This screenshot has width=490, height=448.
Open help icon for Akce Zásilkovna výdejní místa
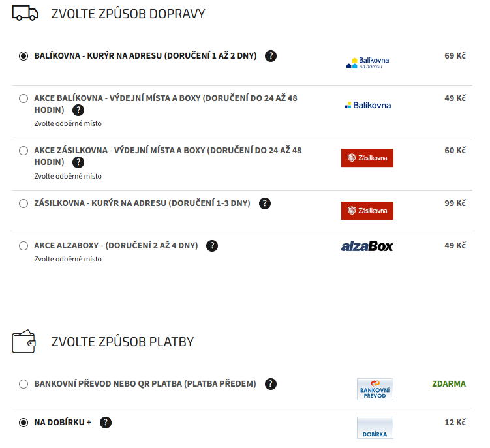click(78, 162)
